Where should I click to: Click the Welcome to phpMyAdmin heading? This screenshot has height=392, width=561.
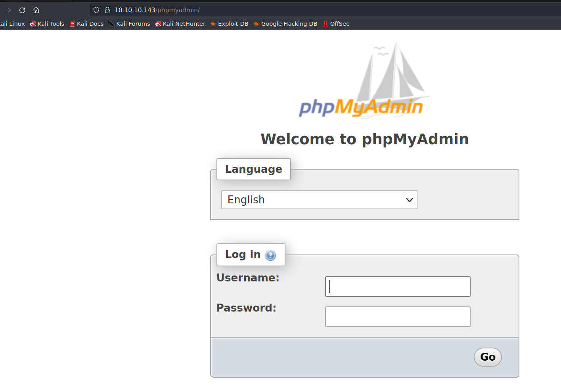pyautogui.click(x=365, y=139)
